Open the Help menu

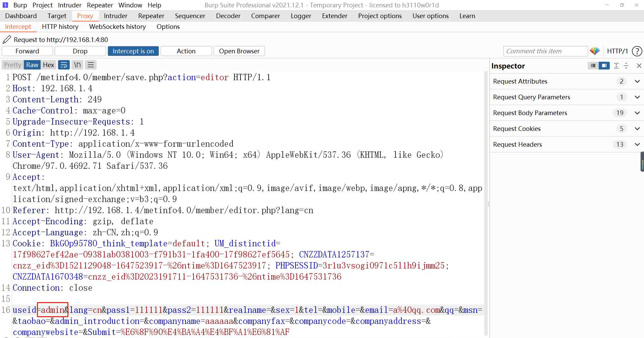coord(154,5)
